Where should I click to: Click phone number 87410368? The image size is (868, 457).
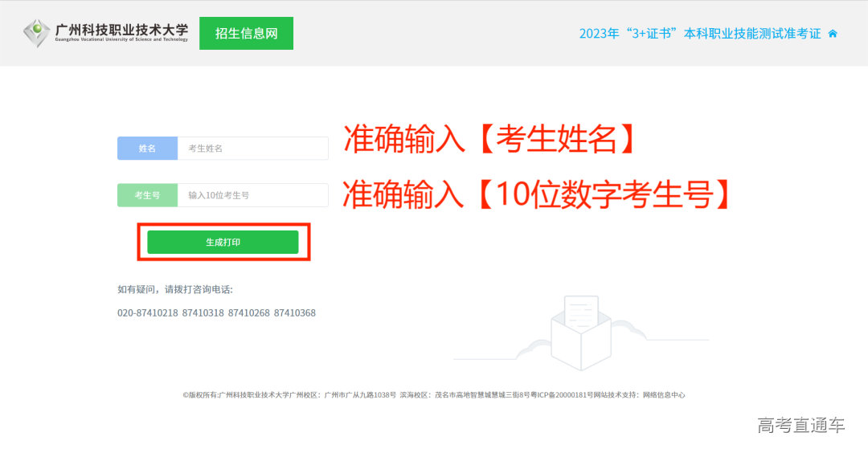295,313
